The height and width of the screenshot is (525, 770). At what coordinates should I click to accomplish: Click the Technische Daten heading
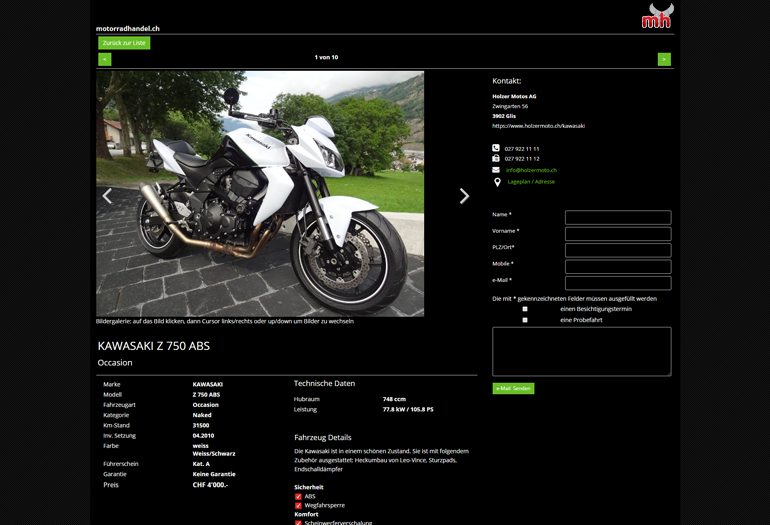[324, 384]
